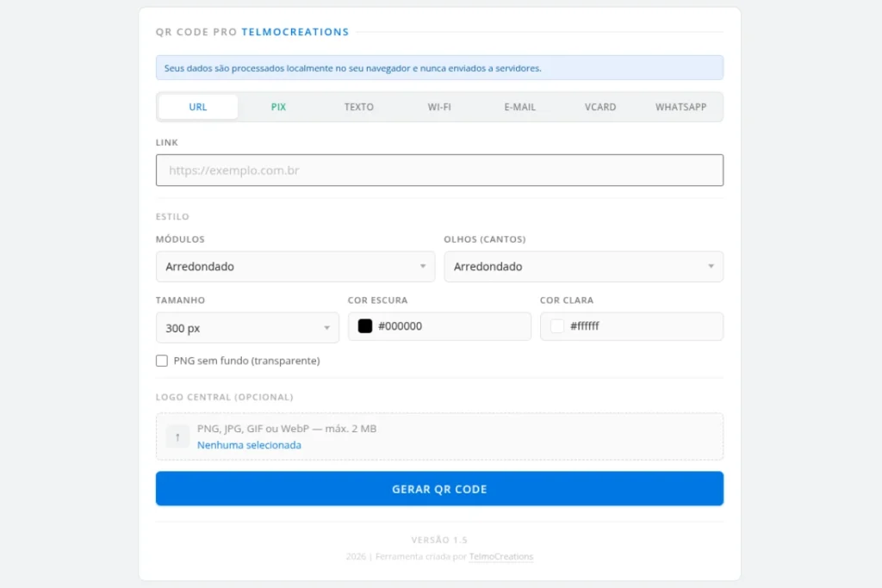Click the white Cor Clara color swatch
Screen dimensions: 882x588
[x=557, y=326]
